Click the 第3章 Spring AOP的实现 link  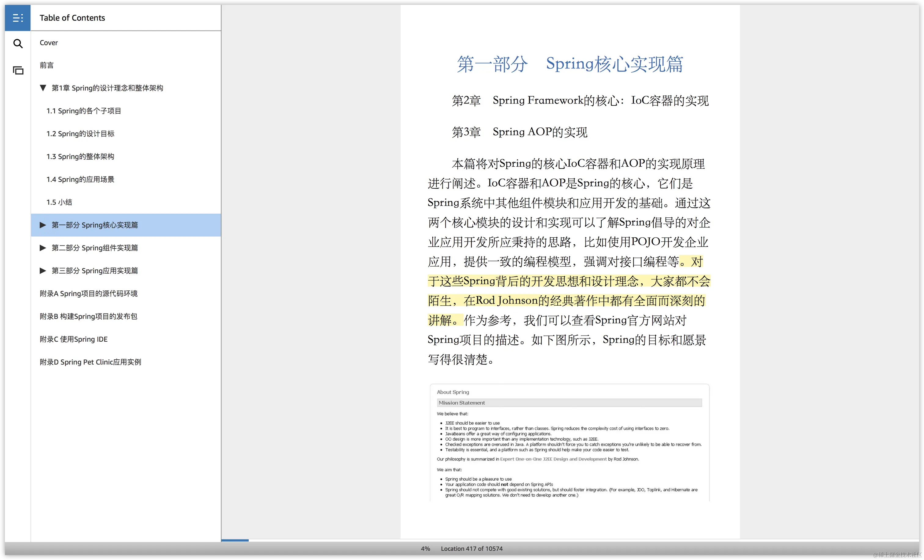coord(519,132)
